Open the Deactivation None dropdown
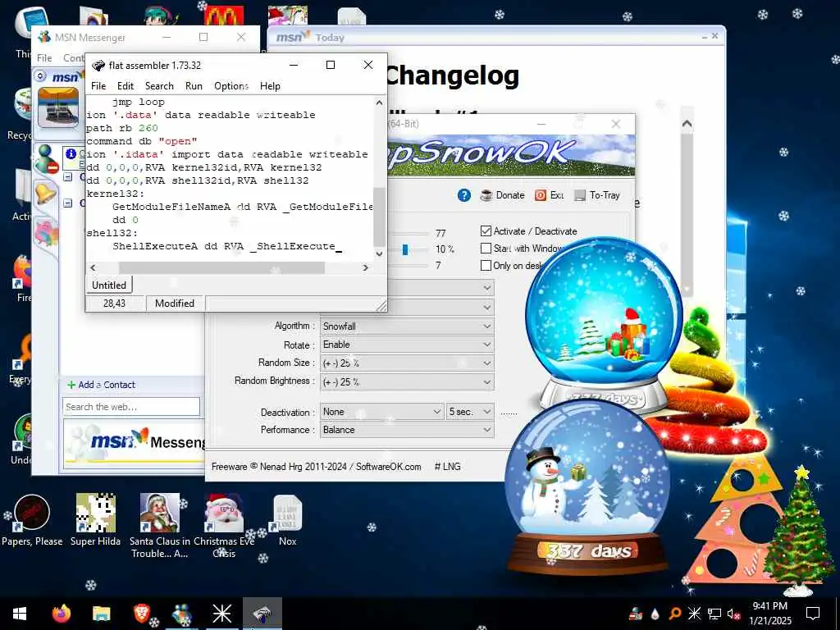 [x=381, y=412]
